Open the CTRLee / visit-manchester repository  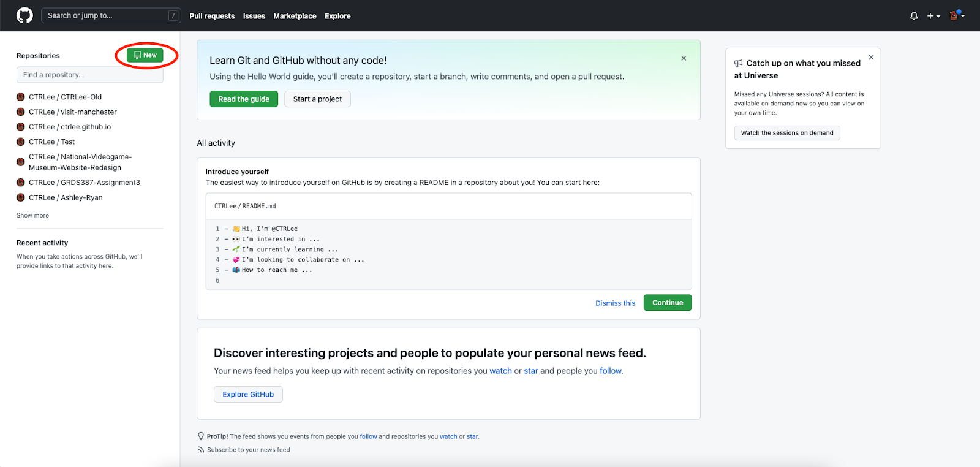pos(73,112)
